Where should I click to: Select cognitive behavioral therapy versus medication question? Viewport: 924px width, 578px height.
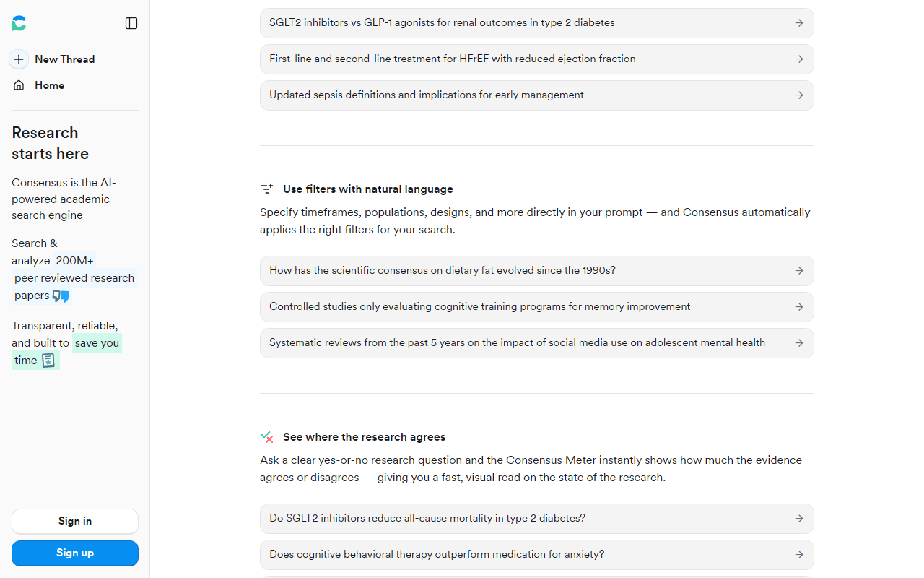point(537,554)
